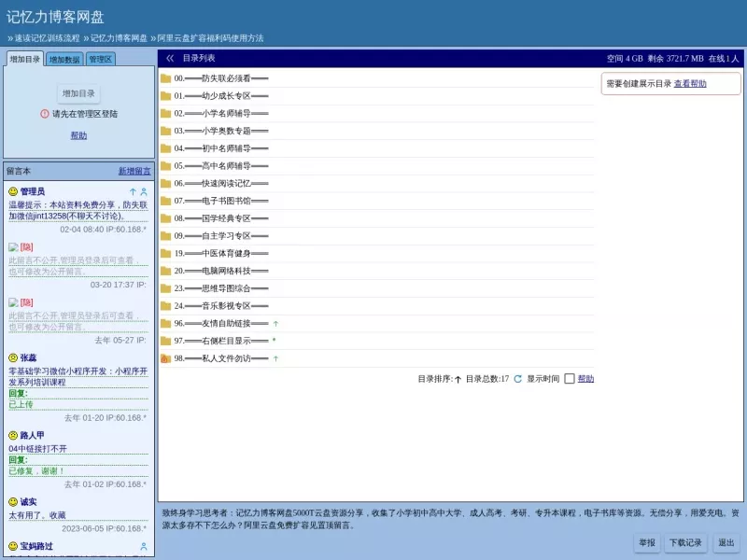Screen dimensions: 747x560
Task: Collapse panel with the double-chevron icon
Action: [x=170, y=58]
